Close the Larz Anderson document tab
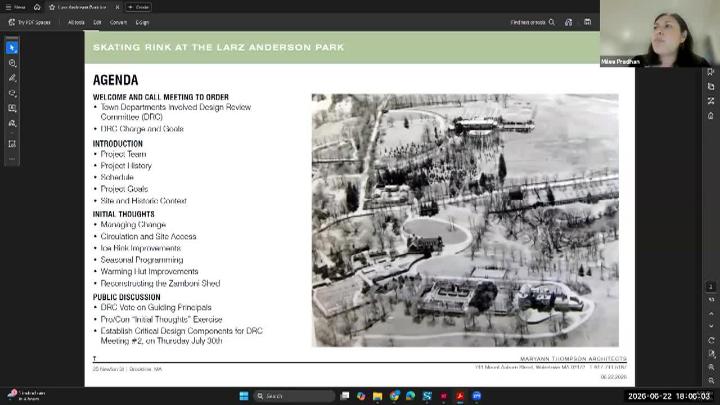This screenshot has height=405, width=720. (x=117, y=7)
